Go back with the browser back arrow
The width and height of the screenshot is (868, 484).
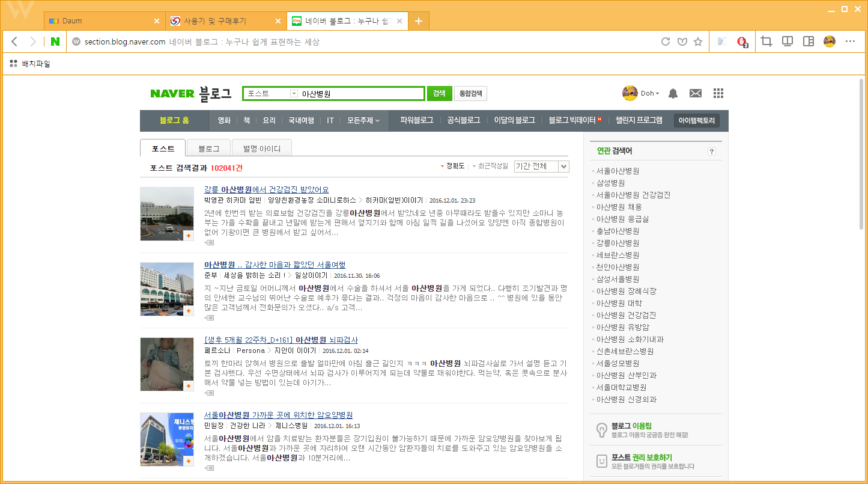point(15,41)
